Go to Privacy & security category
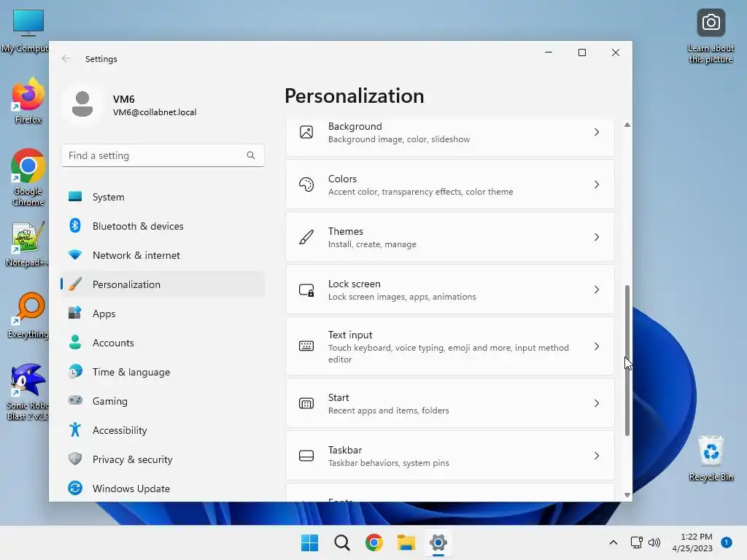The width and height of the screenshot is (747, 560). coord(163,459)
